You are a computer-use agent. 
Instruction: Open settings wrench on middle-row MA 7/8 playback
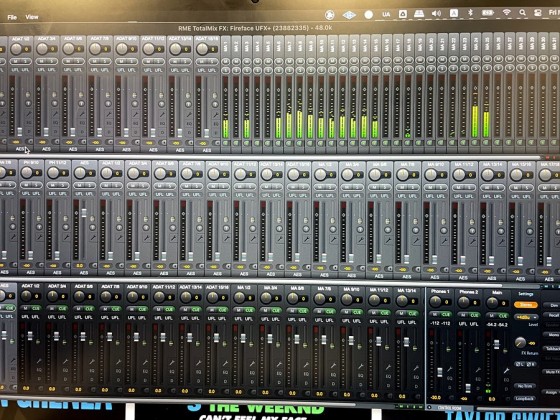coord(416,241)
